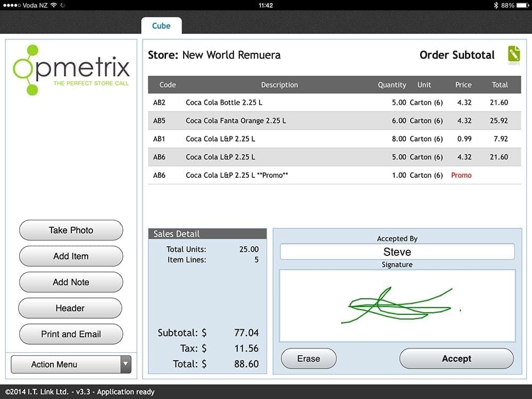Tap inside the Signature box

(x=397, y=306)
